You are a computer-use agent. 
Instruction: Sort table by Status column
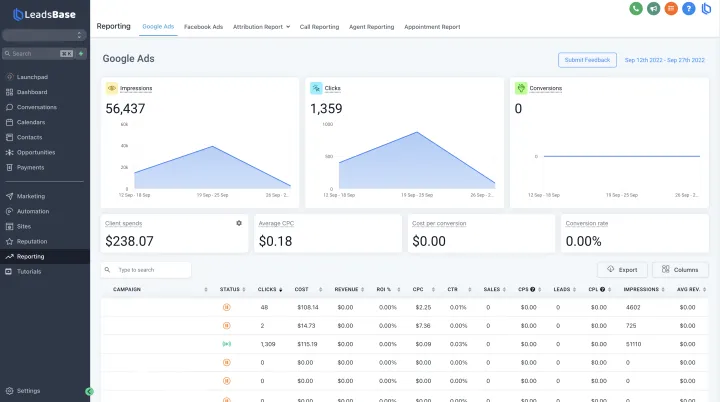(x=232, y=289)
